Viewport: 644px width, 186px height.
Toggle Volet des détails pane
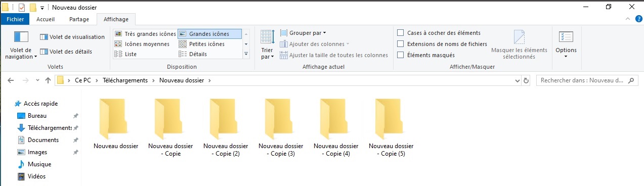66,52
